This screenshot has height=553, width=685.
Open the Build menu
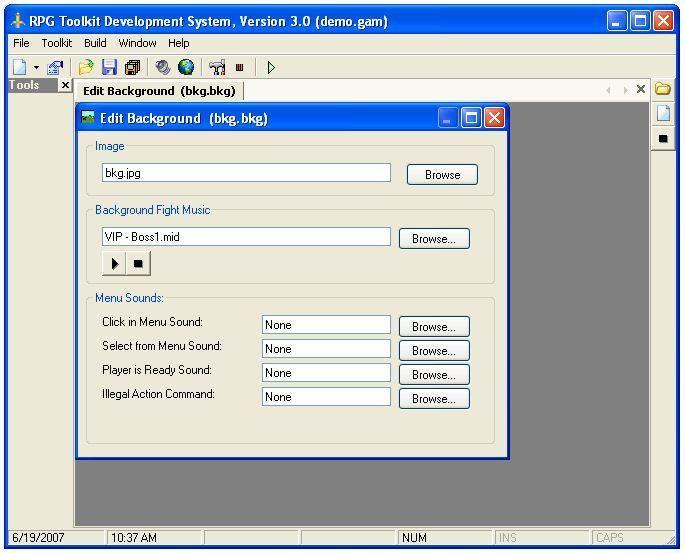tap(95, 43)
